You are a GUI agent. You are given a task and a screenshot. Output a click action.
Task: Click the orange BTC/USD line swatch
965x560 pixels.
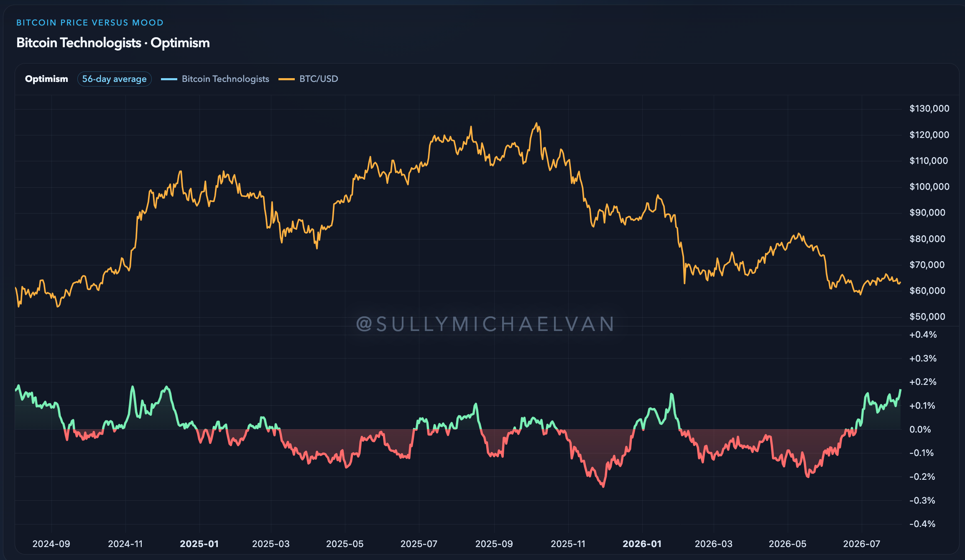tap(286, 79)
